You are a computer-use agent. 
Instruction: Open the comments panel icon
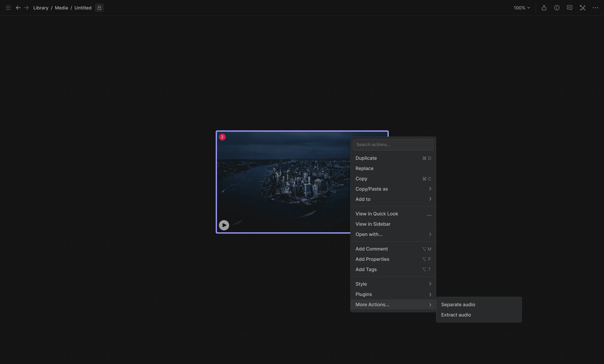coord(570,8)
